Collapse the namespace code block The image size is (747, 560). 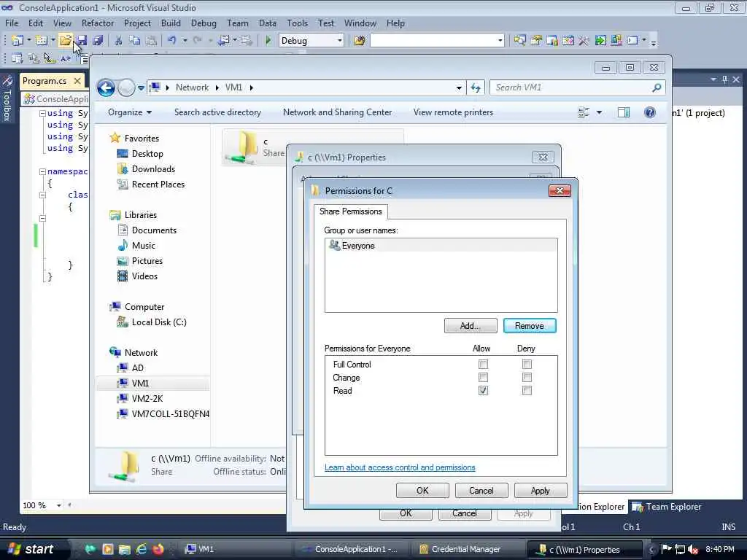tap(42, 171)
